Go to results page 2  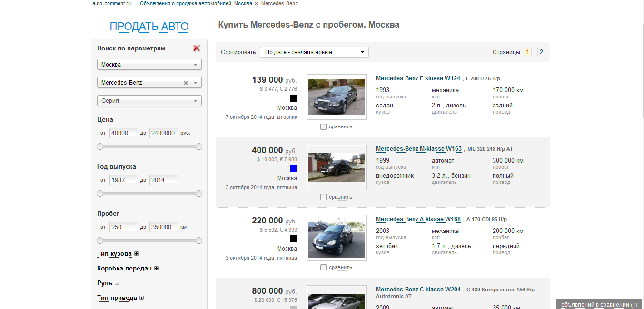point(541,52)
